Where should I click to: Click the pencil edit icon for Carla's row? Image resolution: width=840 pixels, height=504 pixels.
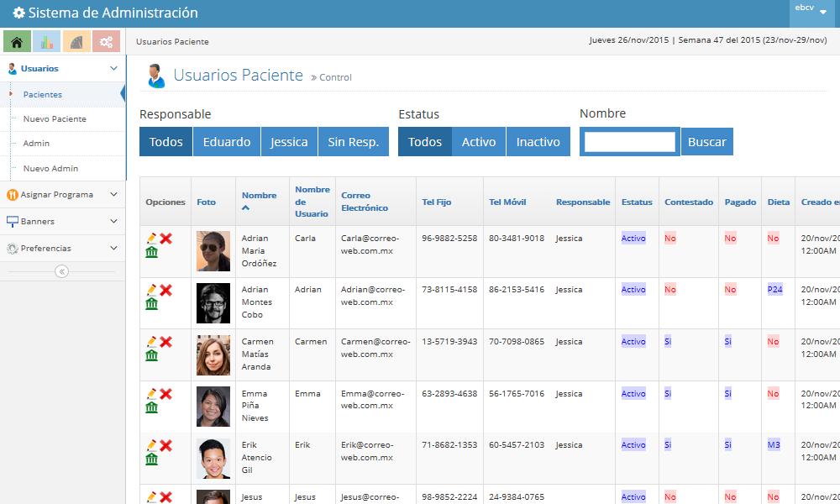coord(151,239)
